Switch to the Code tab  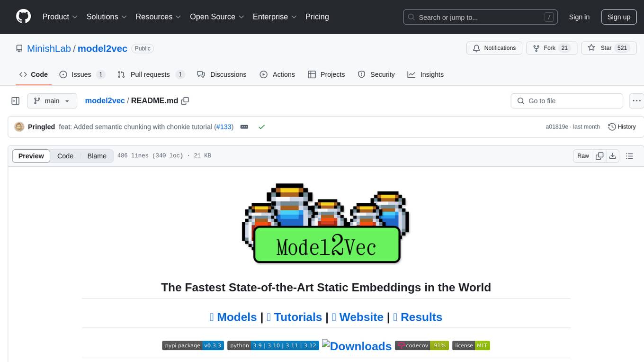pos(34,74)
